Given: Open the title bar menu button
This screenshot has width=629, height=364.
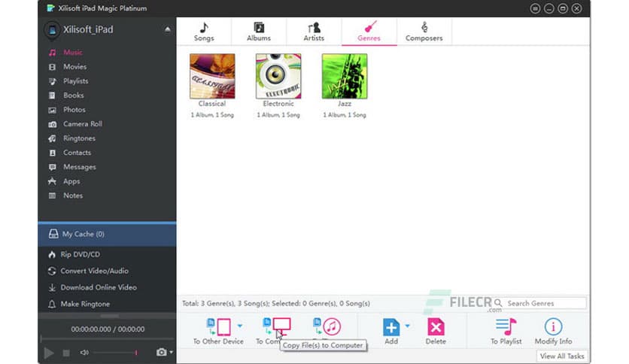Looking at the screenshot, I should [x=535, y=8].
